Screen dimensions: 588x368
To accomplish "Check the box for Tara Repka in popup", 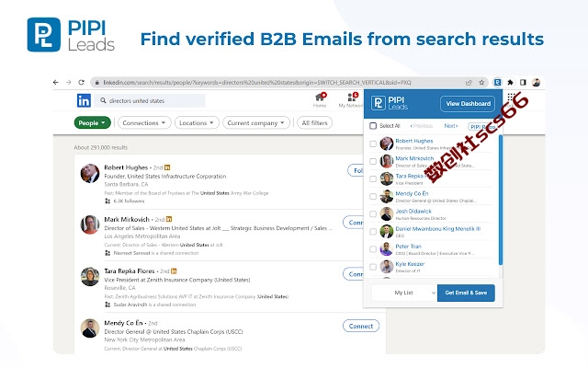I will click(x=373, y=179).
